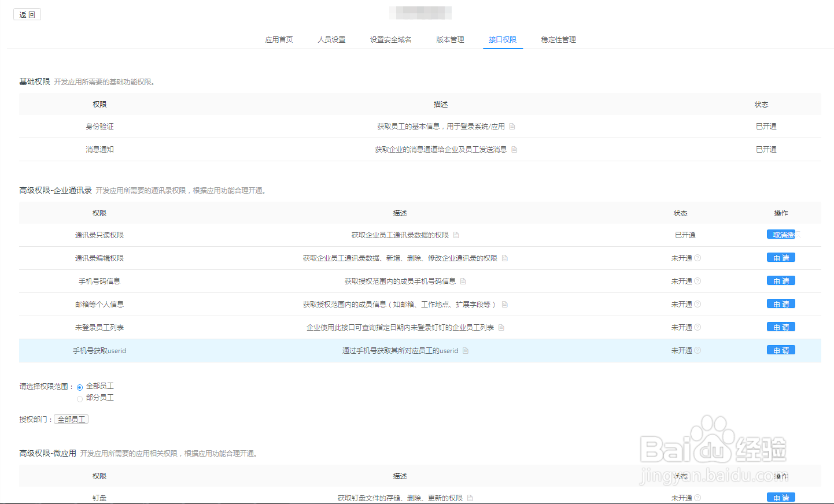The width and height of the screenshot is (834, 504).
Task: Open doc icon in 邮箱等个人信息 row
Action: (x=505, y=305)
